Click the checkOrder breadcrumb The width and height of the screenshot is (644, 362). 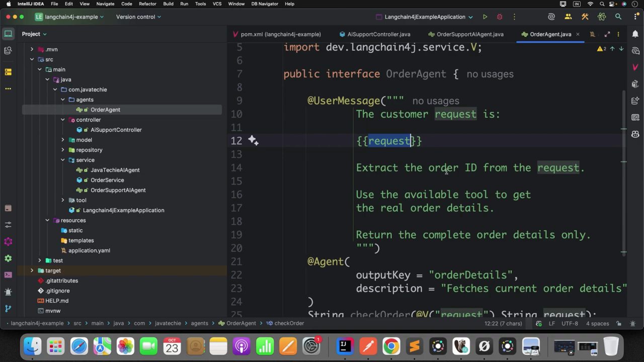(x=285, y=323)
